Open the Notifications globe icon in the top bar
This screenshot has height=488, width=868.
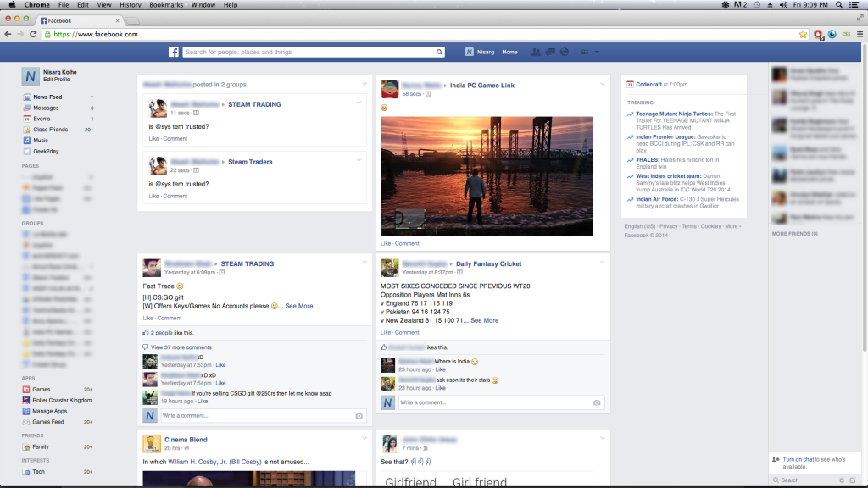click(x=565, y=52)
